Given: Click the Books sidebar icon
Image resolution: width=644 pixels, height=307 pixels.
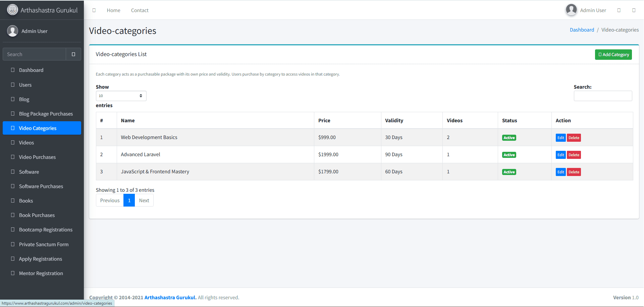Looking at the screenshot, I should point(13,201).
